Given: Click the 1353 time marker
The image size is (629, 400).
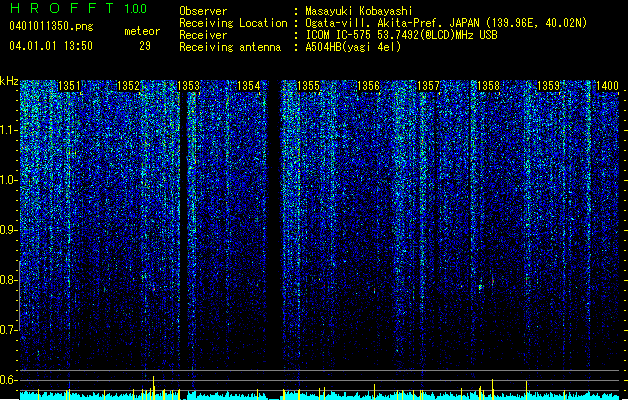Looking at the screenshot, I should 188,86.
